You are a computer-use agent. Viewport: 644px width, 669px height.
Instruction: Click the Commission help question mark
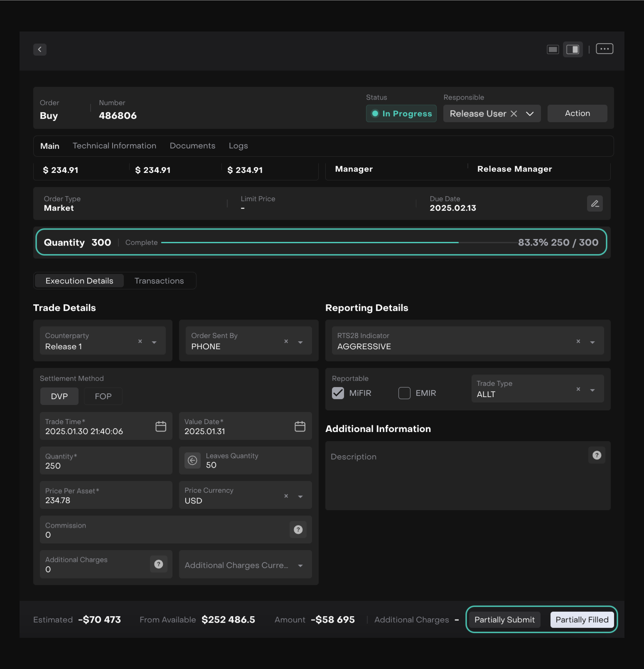tap(298, 529)
